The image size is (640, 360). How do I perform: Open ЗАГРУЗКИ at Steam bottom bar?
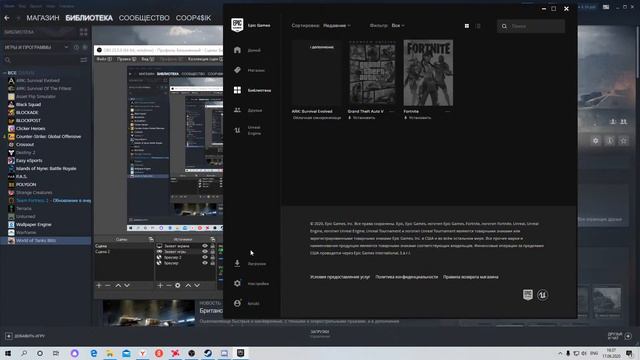tap(320, 332)
